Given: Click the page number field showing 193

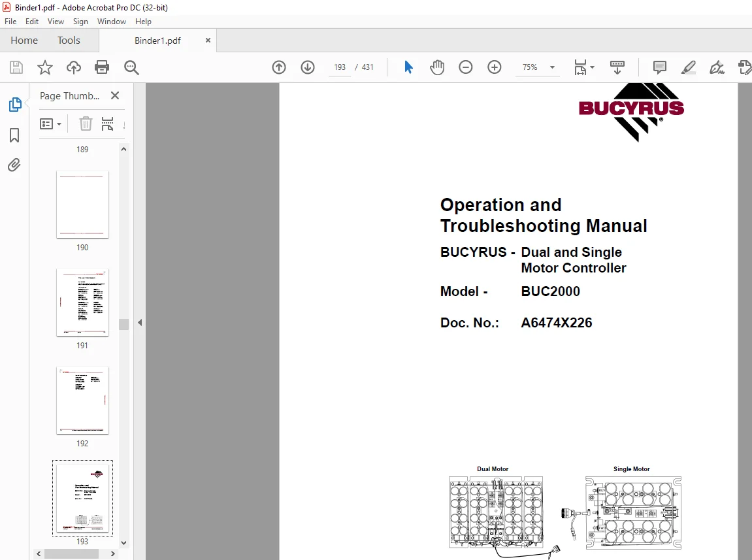Looking at the screenshot, I should pos(340,67).
